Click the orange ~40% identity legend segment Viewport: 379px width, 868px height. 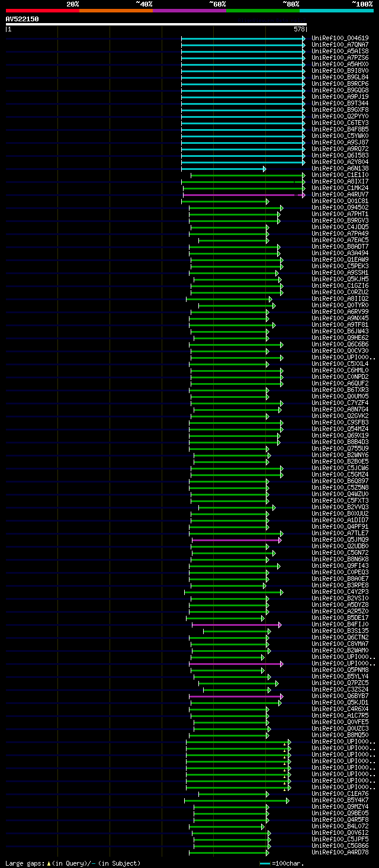pos(116,11)
